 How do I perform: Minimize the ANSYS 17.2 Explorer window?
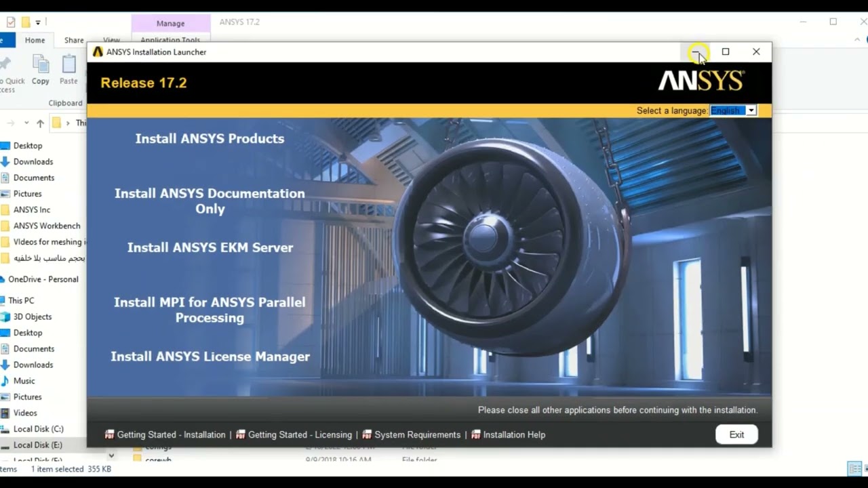click(x=803, y=22)
